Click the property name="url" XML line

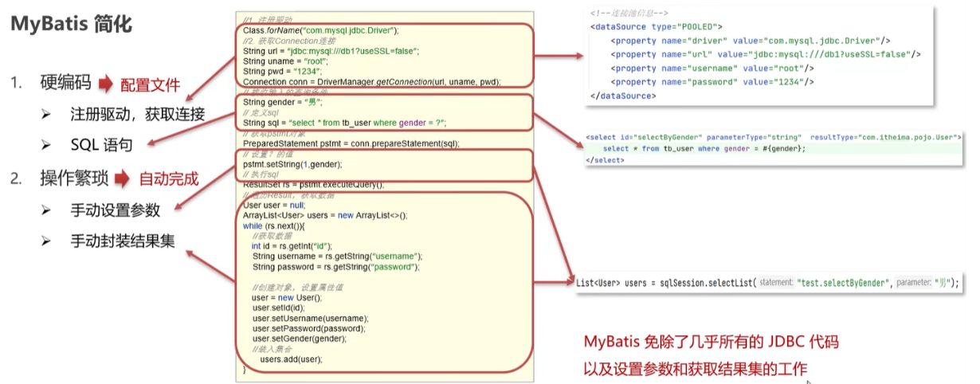pos(765,54)
